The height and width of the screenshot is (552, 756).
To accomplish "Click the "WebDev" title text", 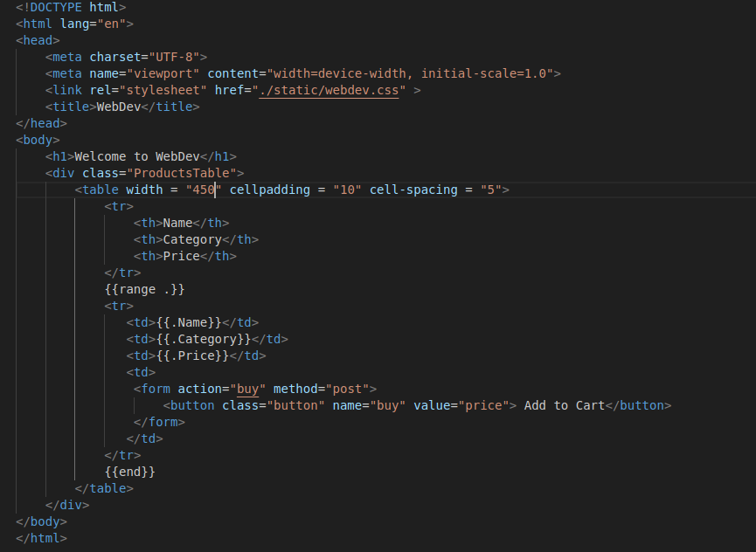I will 119,107.
